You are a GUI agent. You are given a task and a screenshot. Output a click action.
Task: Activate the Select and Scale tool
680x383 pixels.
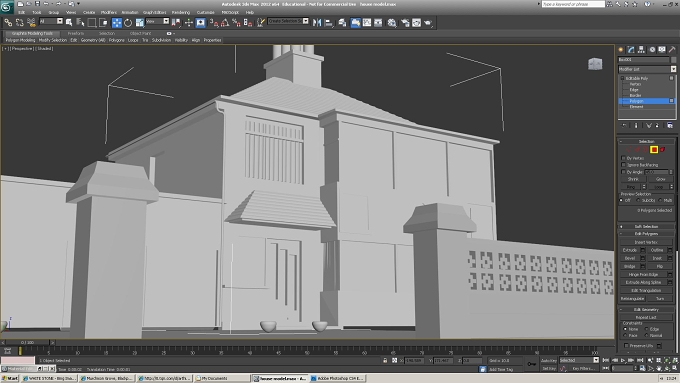pyautogui.click(x=140, y=23)
